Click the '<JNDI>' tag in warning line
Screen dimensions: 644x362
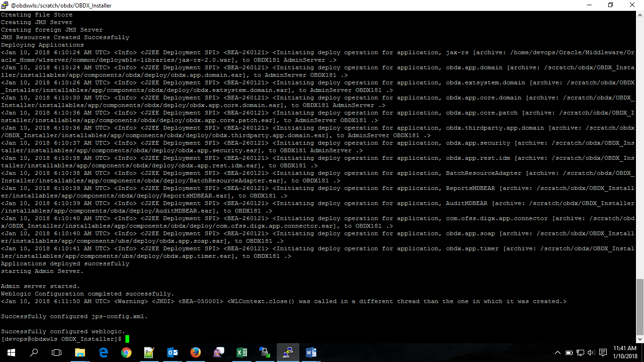tap(163, 301)
